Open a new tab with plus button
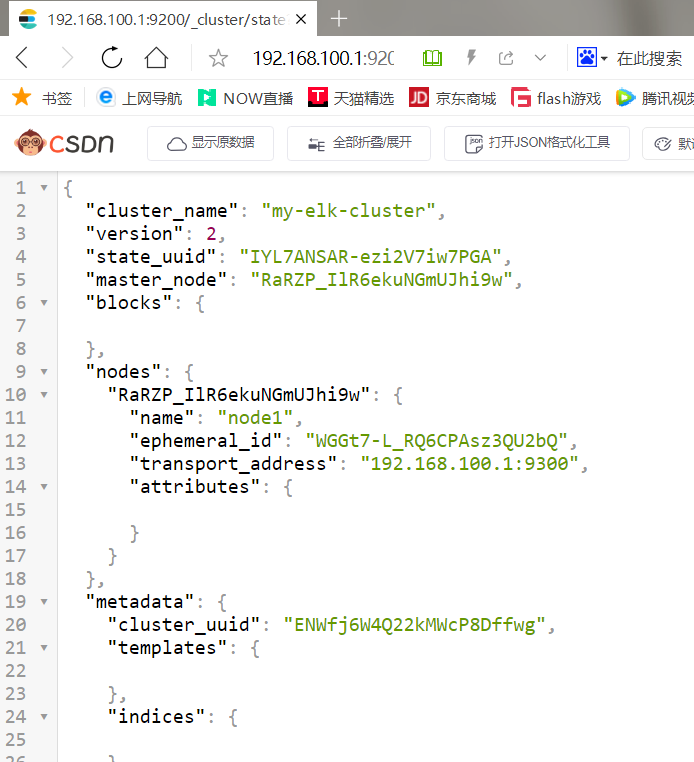694x762 pixels. click(x=339, y=19)
